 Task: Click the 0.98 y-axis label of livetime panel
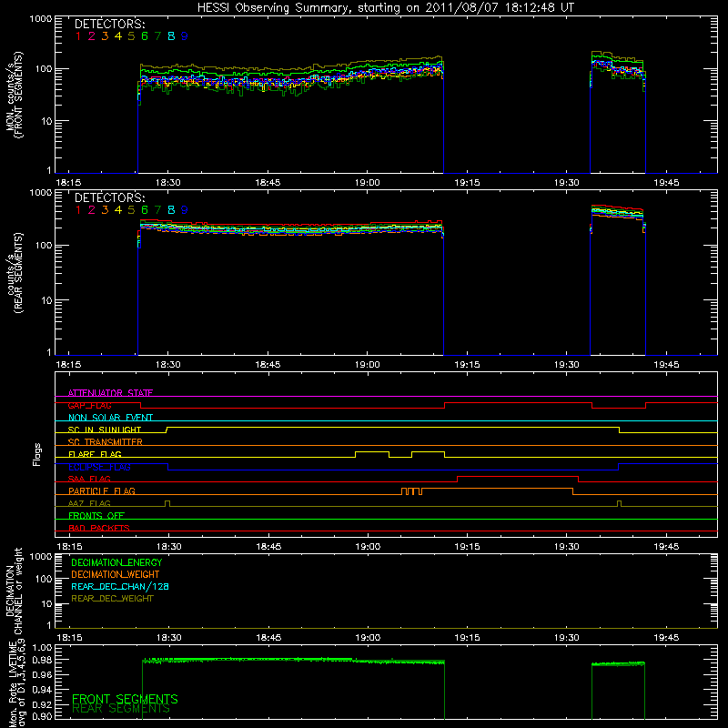(x=42, y=660)
